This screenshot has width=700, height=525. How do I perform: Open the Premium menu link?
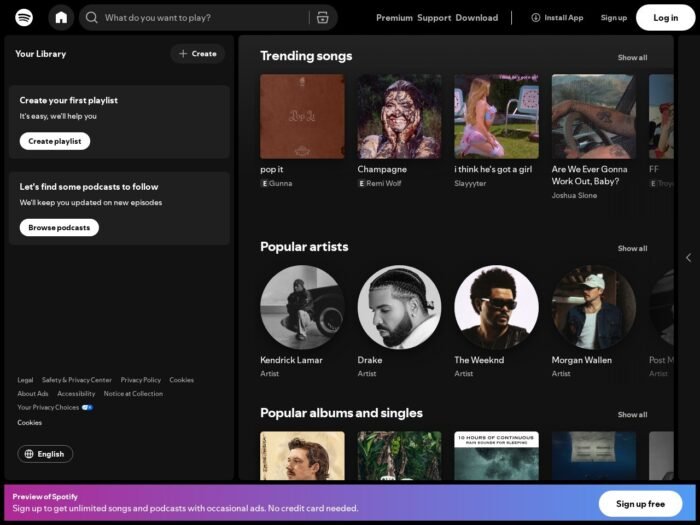coord(394,18)
